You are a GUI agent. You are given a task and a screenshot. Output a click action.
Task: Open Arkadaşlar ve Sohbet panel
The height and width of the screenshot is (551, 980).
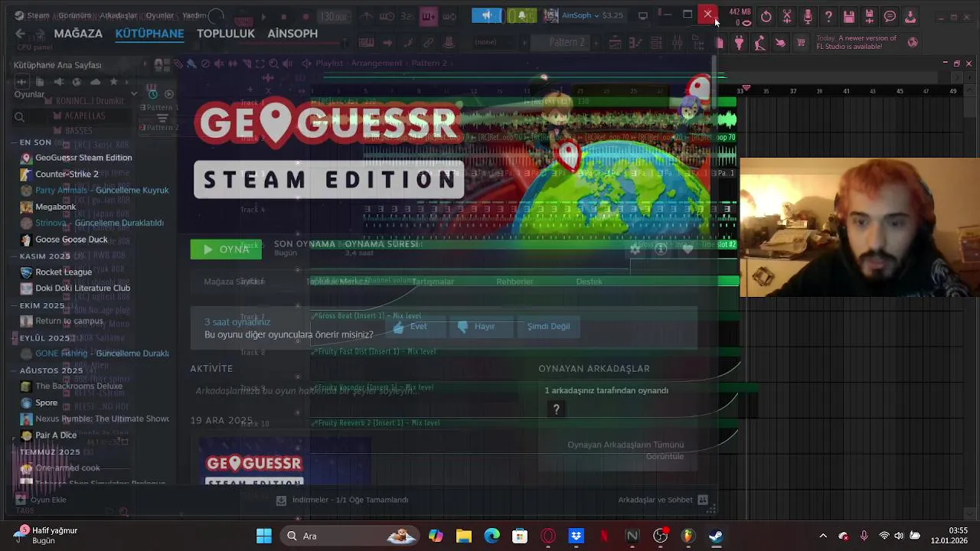[x=663, y=500]
